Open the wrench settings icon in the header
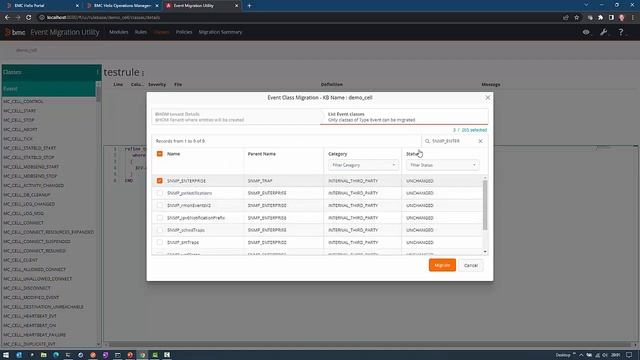 pos(604,32)
